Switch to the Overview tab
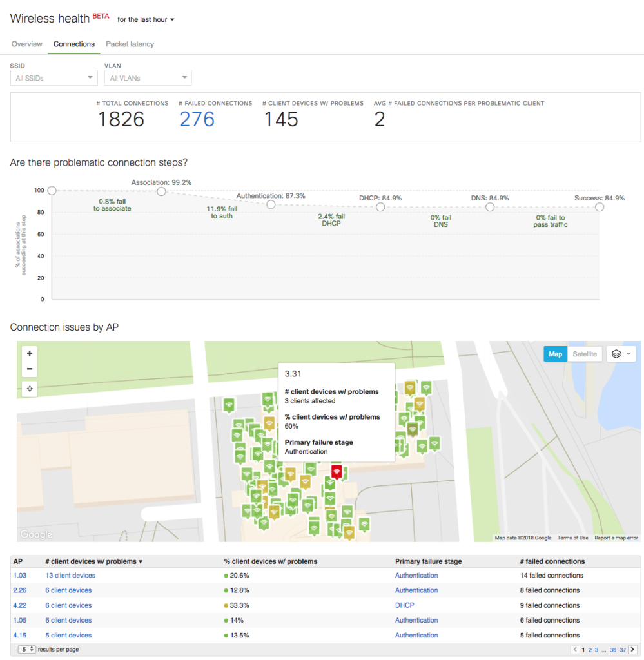The height and width of the screenshot is (660, 644). point(27,44)
